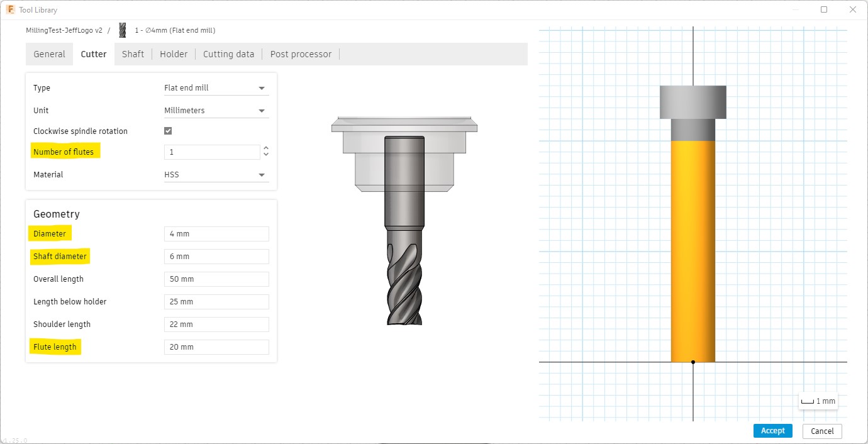Click the Cancel button

tap(822, 431)
